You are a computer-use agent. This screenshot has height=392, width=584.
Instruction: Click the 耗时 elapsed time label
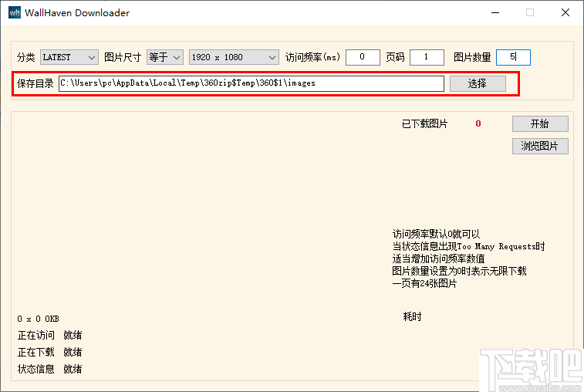click(x=412, y=316)
